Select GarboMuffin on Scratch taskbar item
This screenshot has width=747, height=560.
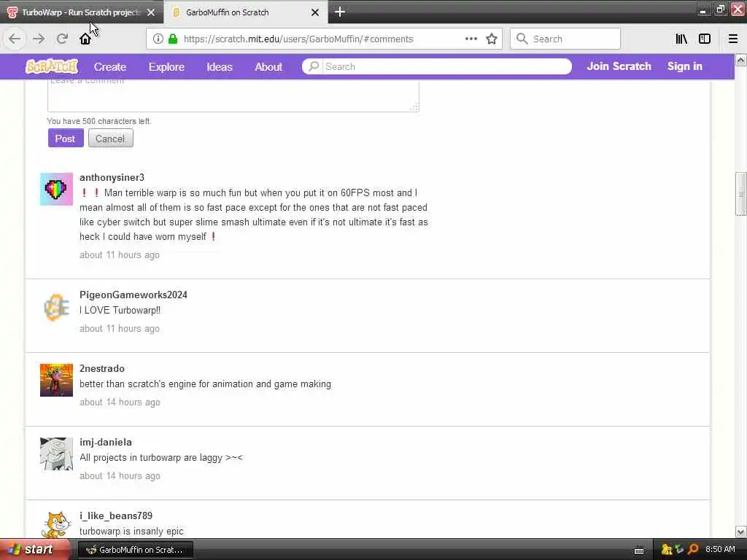(x=135, y=550)
